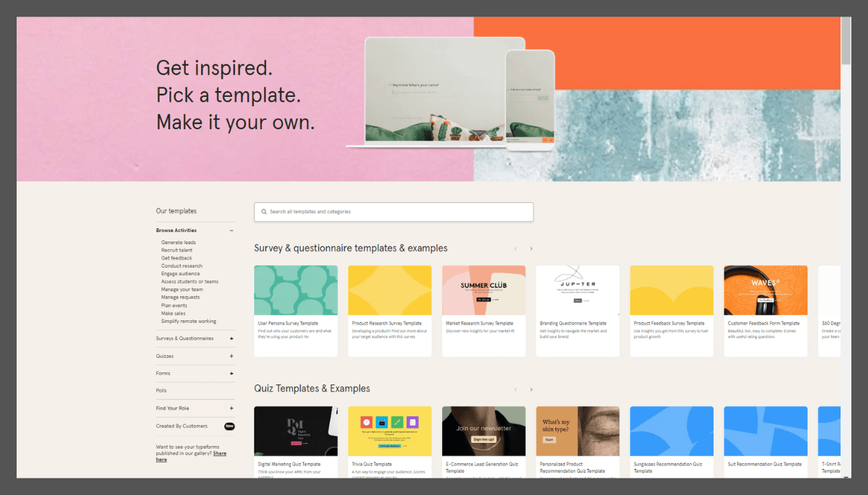Viewport: 868px width, 495px height.
Task: Open Created By Customers section
Action: (x=182, y=426)
